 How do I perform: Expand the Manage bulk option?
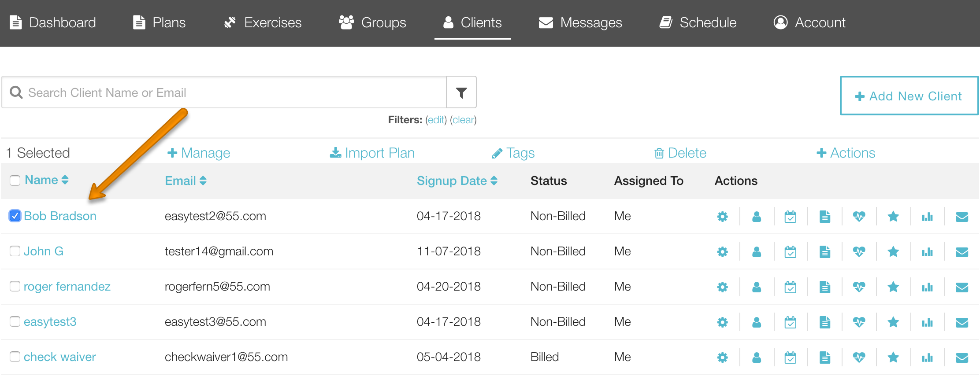coord(199,153)
